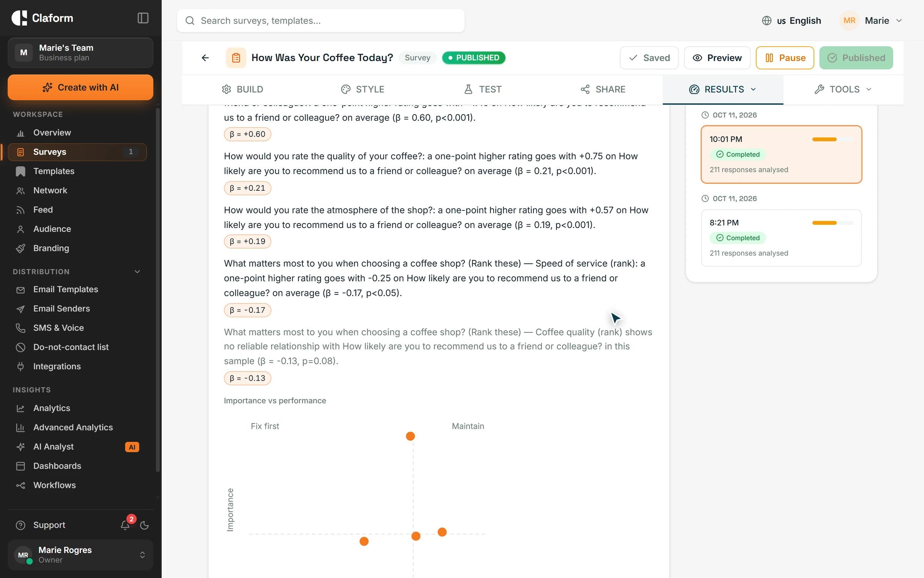
Task: Switch to the Style tab
Action: coord(363,89)
